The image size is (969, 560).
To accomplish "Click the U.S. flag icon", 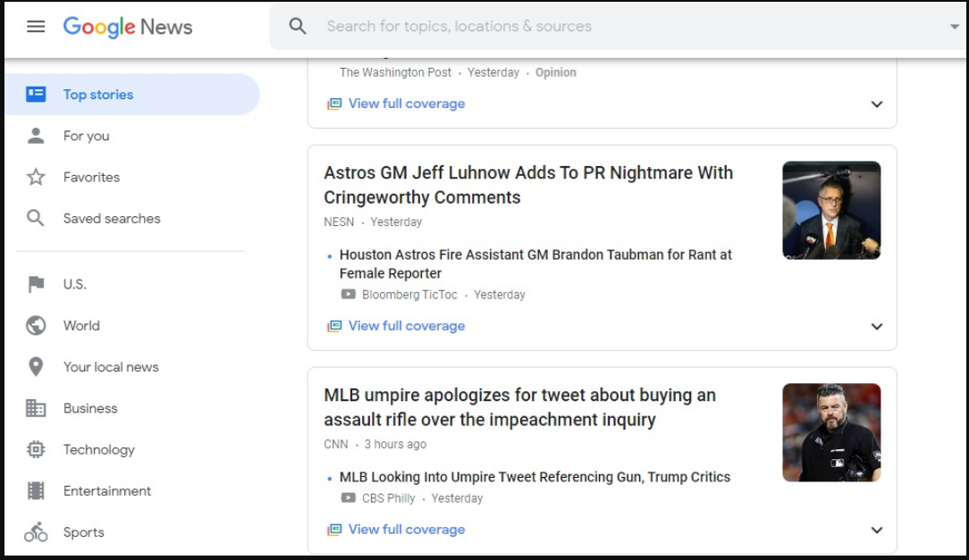I will 36,284.
